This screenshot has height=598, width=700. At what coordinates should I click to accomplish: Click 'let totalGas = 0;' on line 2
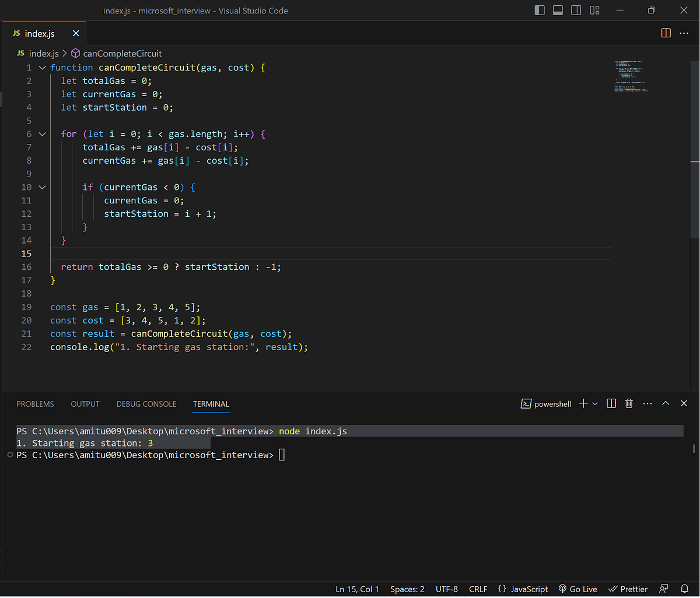tap(106, 81)
